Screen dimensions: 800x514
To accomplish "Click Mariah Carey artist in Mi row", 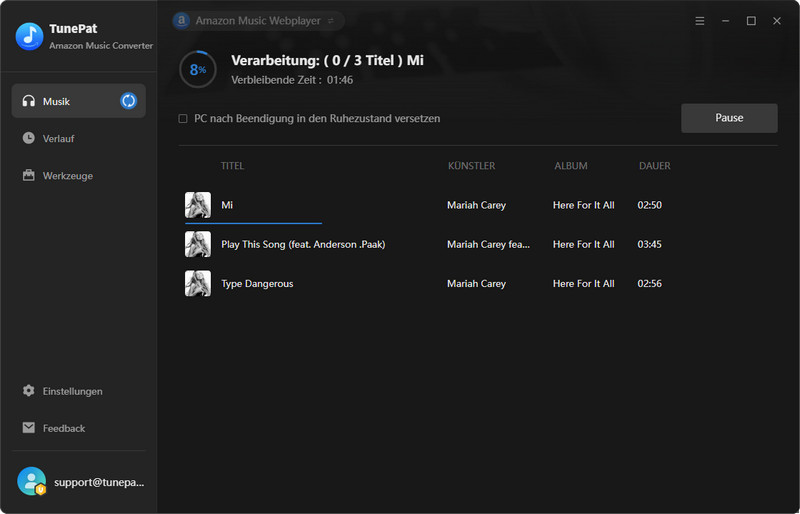I will (x=477, y=205).
